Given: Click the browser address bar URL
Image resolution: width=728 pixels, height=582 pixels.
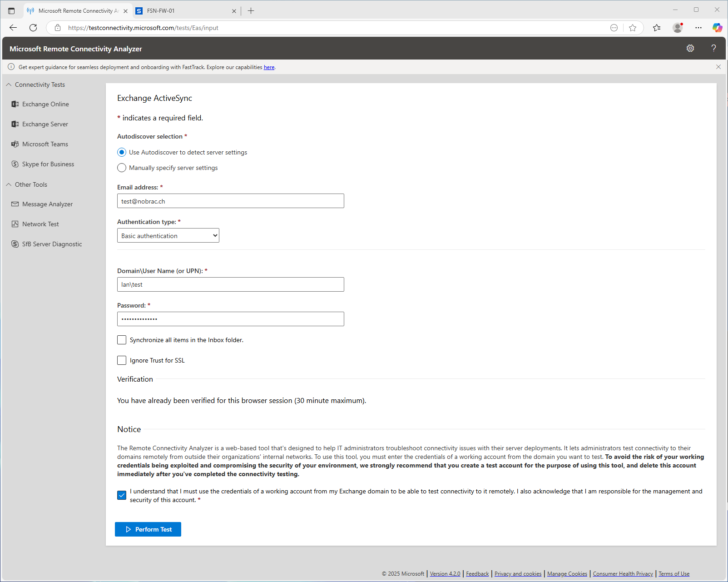Looking at the screenshot, I should point(143,28).
